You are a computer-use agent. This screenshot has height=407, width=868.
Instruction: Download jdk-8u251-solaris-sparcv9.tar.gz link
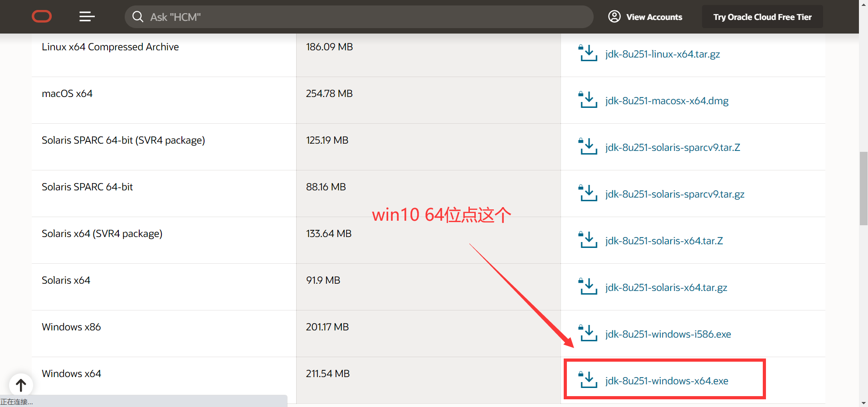[675, 194]
